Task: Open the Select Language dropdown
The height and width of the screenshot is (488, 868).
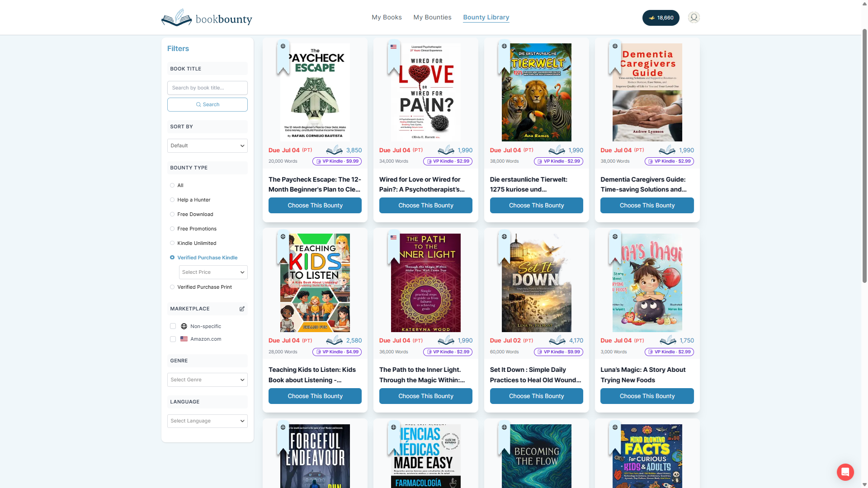Action: click(x=208, y=421)
